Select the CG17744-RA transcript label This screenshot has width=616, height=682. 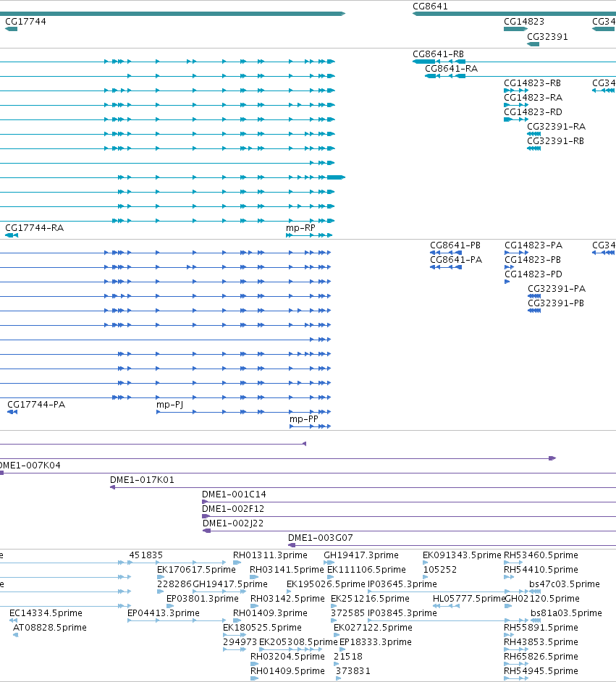click(34, 227)
